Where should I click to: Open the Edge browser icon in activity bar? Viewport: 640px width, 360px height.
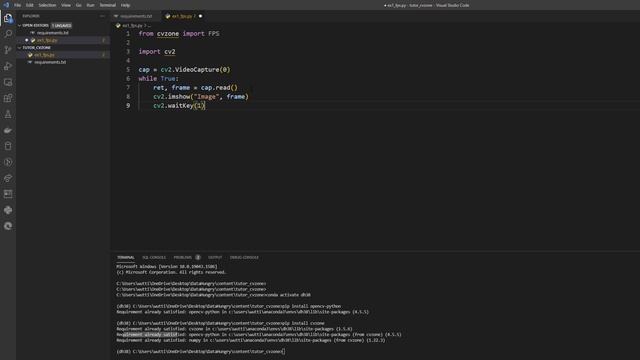point(8,226)
